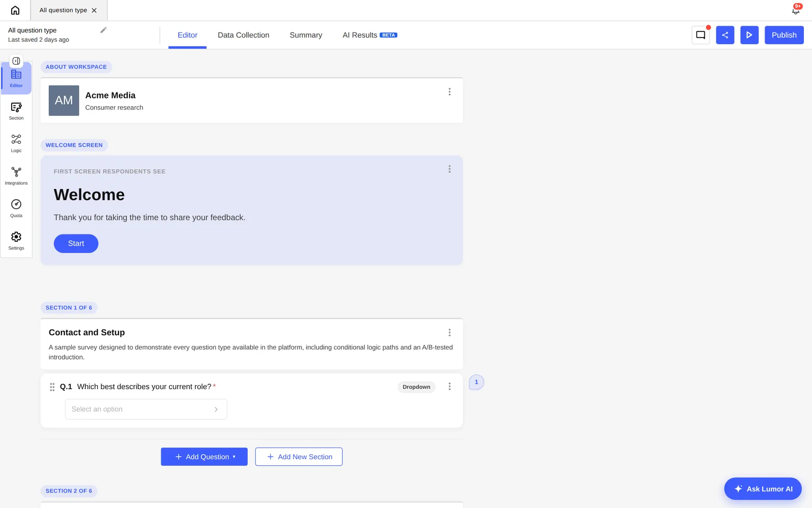The width and height of the screenshot is (812, 508).
Task: Click the WELCOME SCREEN label
Action: point(74,145)
